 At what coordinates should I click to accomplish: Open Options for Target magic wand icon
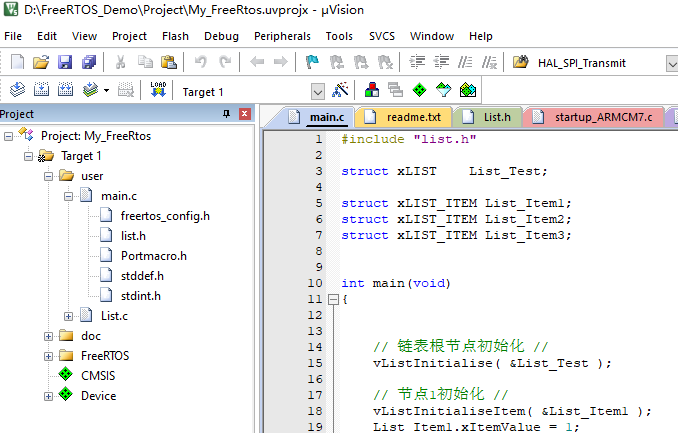point(340,90)
